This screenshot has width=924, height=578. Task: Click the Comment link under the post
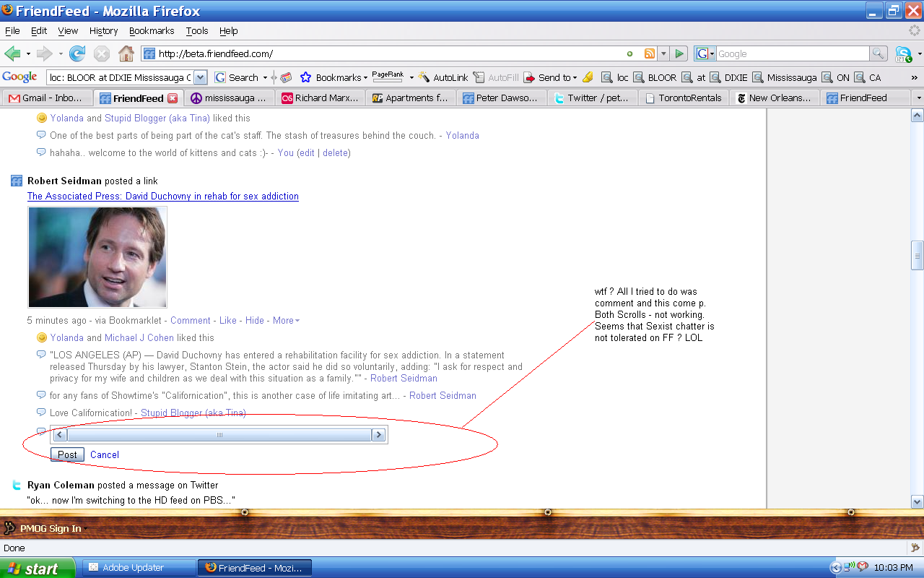[191, 320]
